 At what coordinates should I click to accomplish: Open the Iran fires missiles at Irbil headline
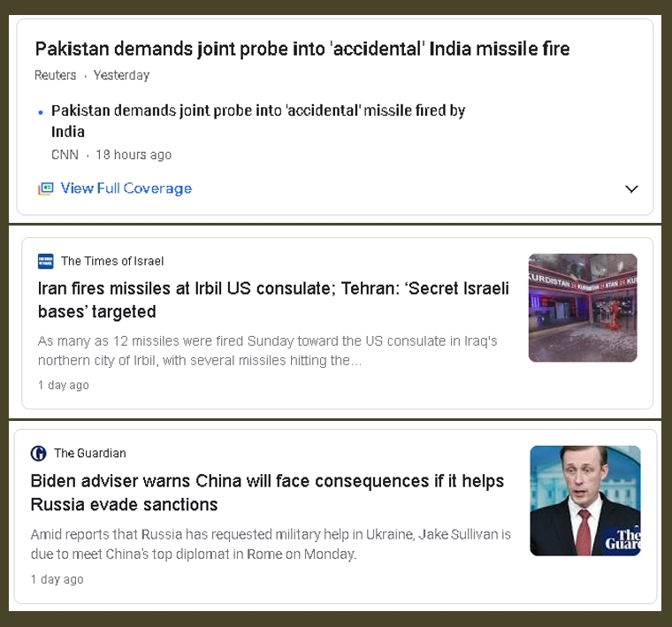click(273, 300)
